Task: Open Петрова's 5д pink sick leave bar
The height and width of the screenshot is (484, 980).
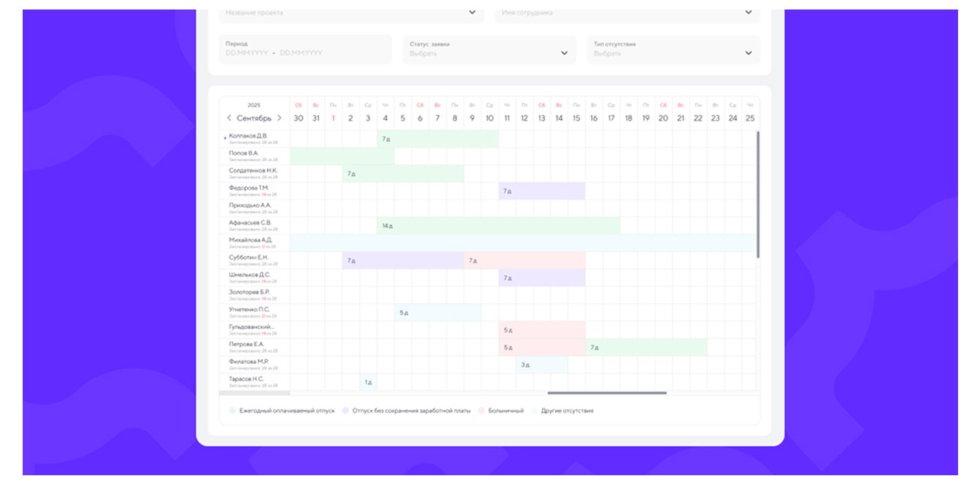Action: pyautogui.click(x=542, y=347)
